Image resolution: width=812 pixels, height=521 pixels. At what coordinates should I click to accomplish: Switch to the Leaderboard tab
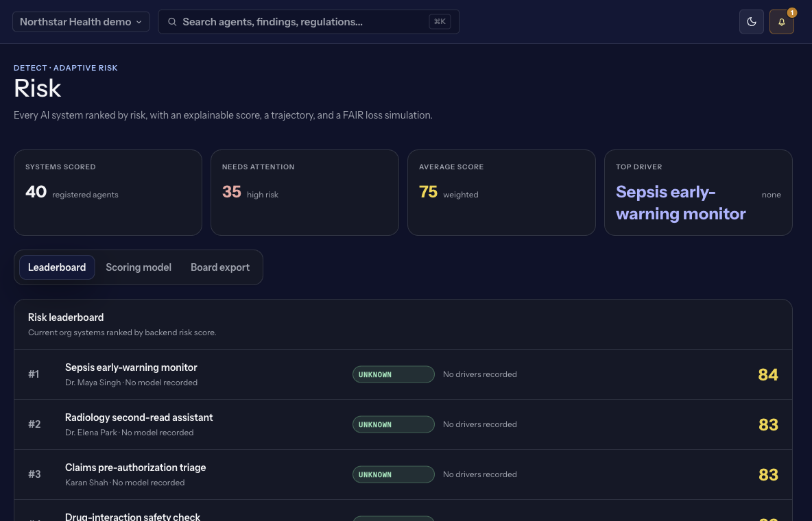(57, 267)
